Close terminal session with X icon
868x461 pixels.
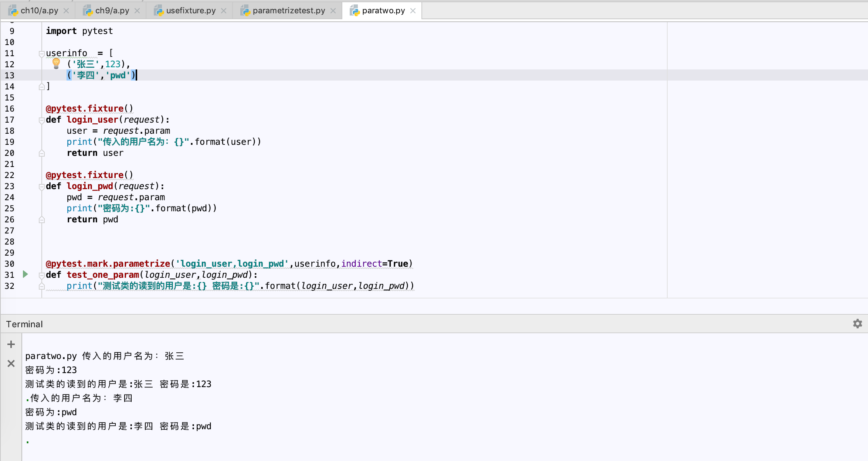[x=11, y=363]
